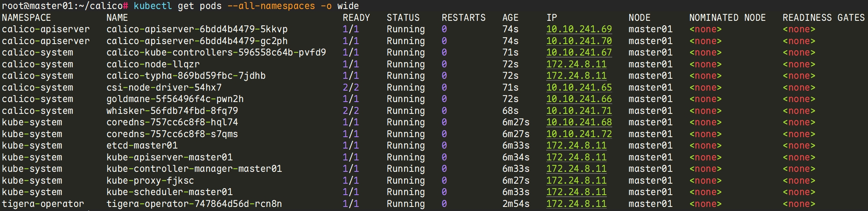Viewport: 868px width, 211px height.
Task: Click the READINESS GATES column header
Action: (823, 18)
